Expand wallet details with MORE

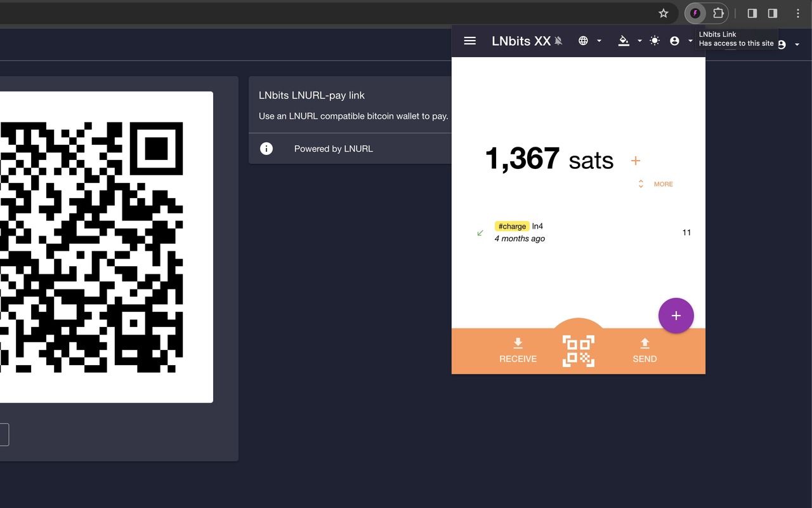click(656, 184)
